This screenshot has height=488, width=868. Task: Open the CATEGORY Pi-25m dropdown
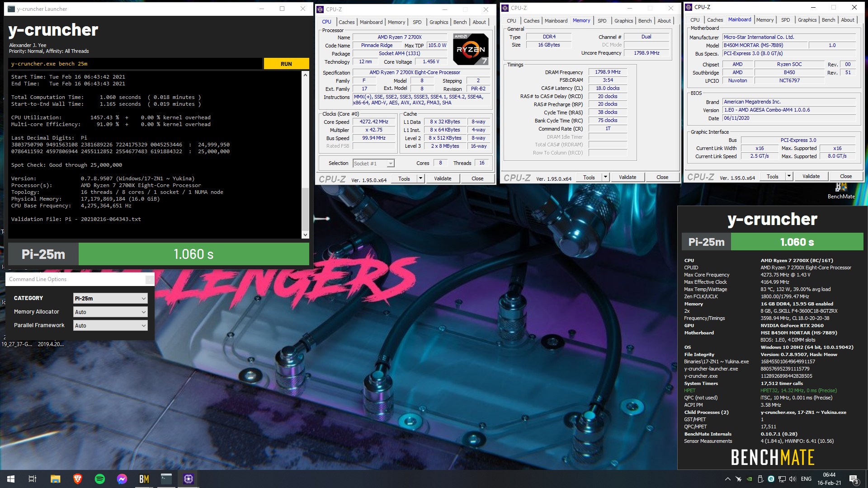click(x=110, y=298)
